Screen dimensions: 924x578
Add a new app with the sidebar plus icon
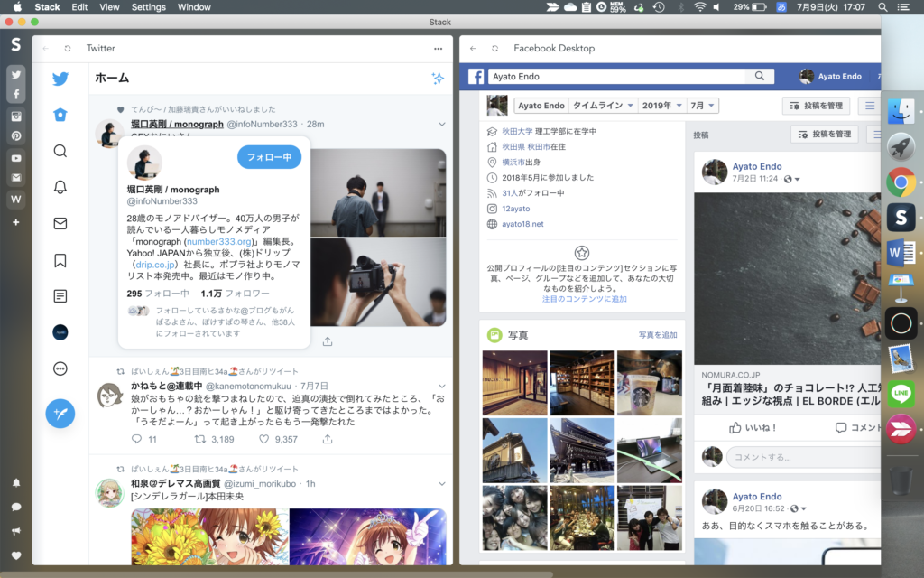click(16, 222)
